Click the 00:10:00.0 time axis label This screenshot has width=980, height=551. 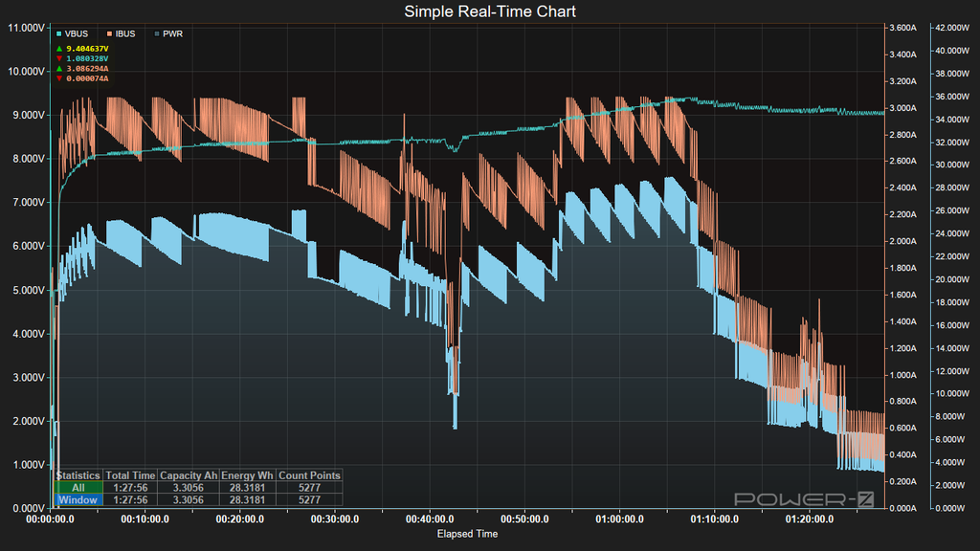coord(145,519)
